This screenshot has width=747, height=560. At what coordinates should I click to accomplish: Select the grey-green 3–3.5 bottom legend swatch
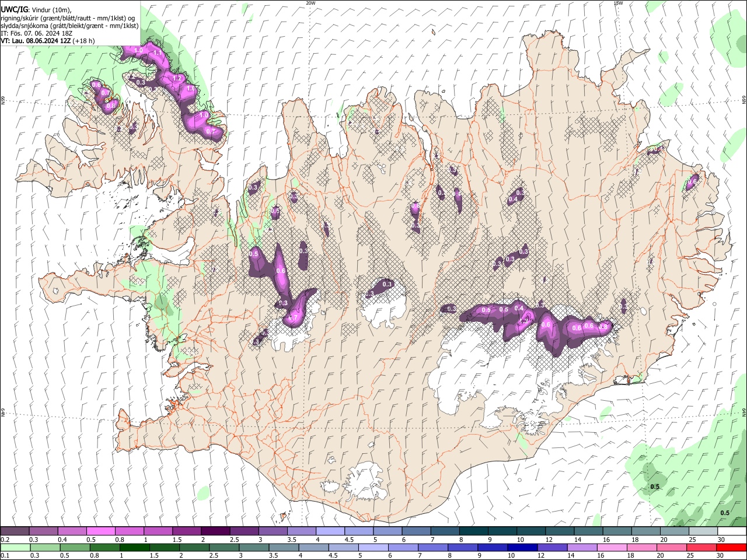[x=254, y=547]
